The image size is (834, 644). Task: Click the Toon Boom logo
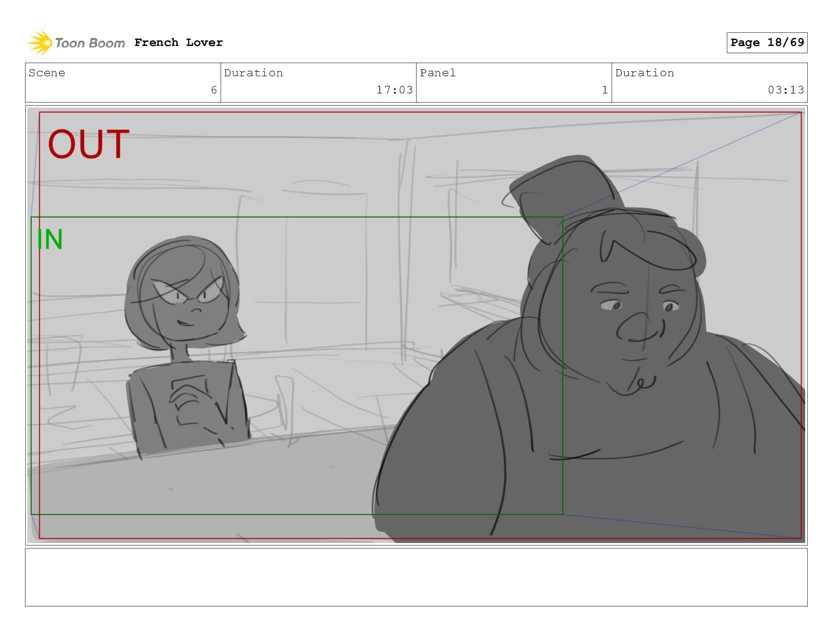(x=76, y=43)
